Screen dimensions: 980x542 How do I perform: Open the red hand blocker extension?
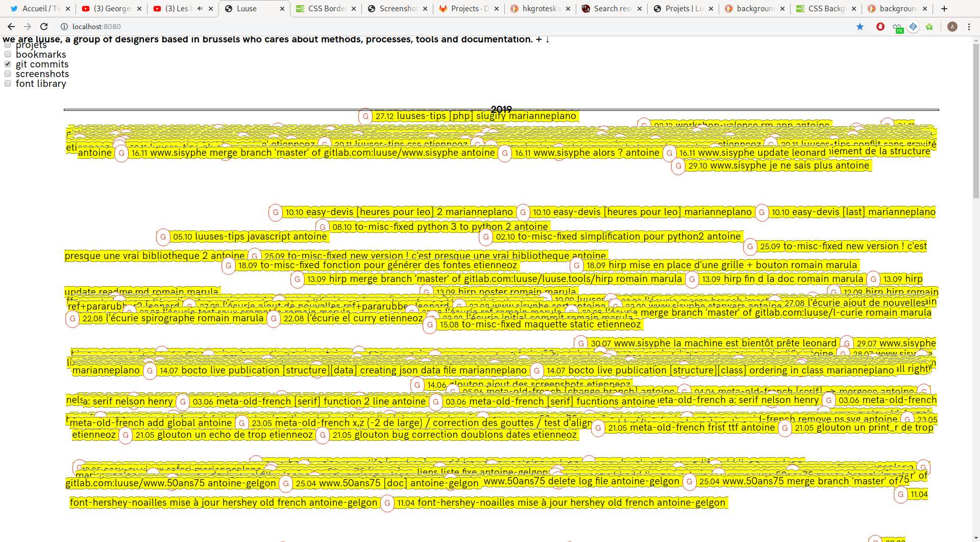[x=880, y=27]
